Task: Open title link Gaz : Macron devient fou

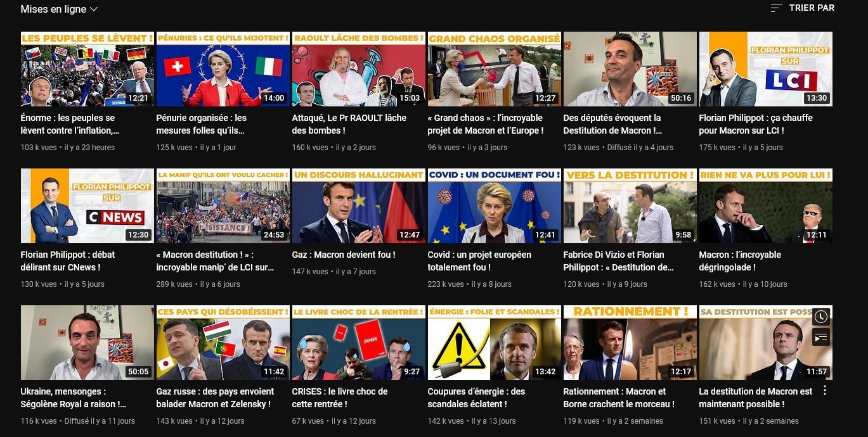Action: [x=344, y=255]
